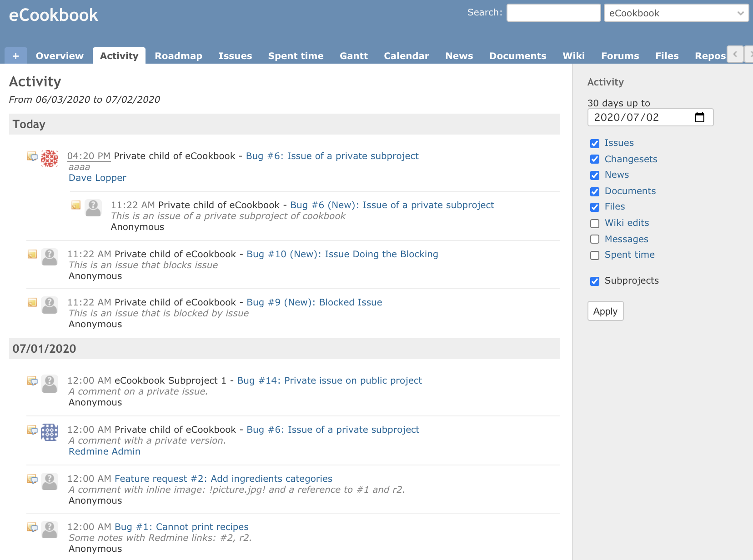The width and height of the screenshot is (753, 560).
Task: Click into the Search input field
Action: click(x=554, y=13)
